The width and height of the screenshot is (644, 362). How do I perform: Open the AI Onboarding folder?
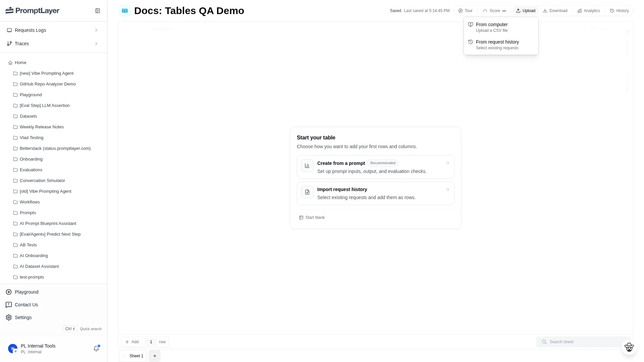34,256
